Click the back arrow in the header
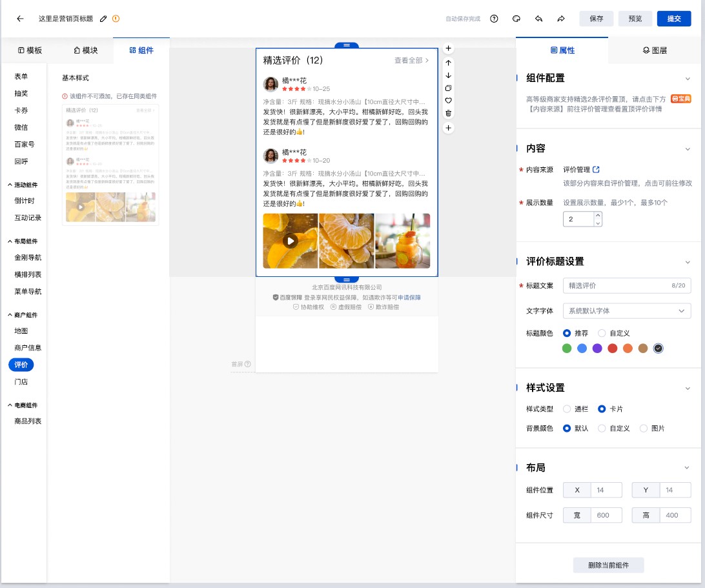The width and height of the screenshot is (705, 588). 20,19
